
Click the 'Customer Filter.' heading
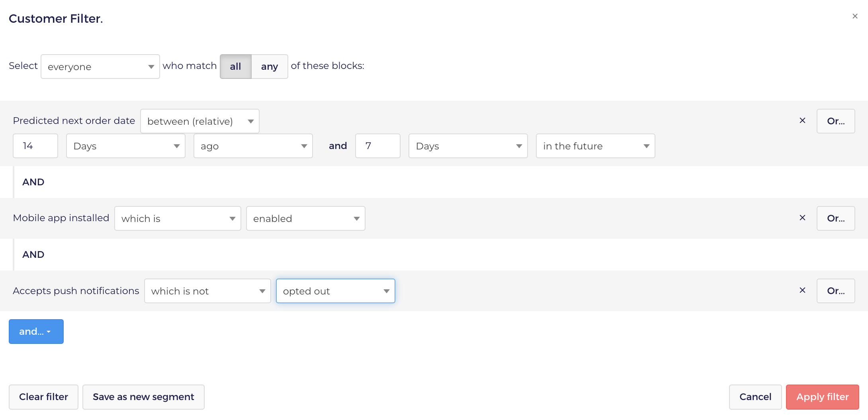point(56,19)
